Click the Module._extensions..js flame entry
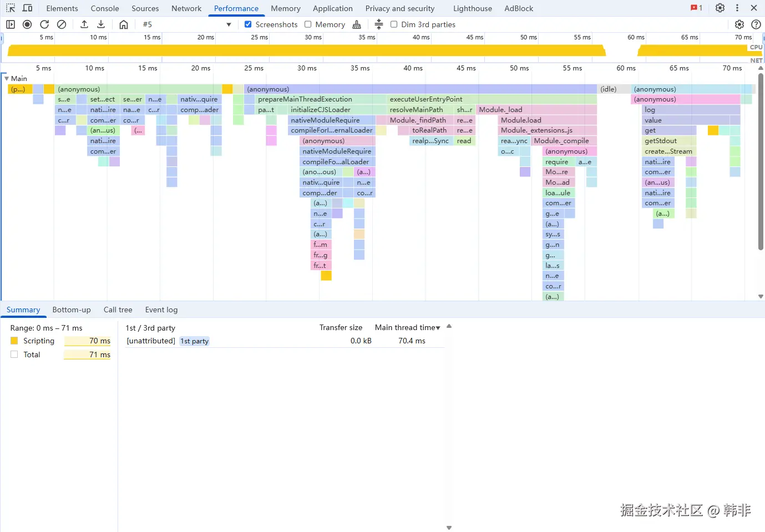Image resolution: width=765 pixels, height=532 pixels. tap(548, 130)
